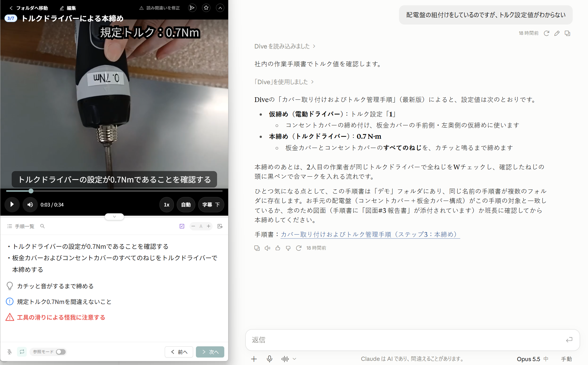Star this step as favorite

tap(206, 8)
